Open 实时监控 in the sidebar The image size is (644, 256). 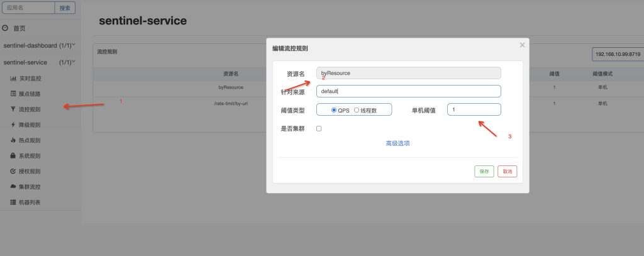(x=30, y=79)
